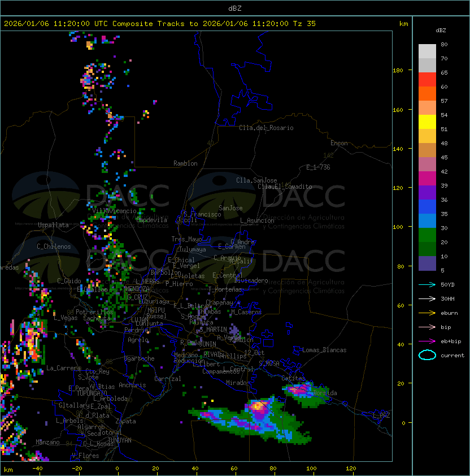Screen dimensions: 470x476
Task: Click the Lomas_Blancas place label
Action: click(324, 350)
